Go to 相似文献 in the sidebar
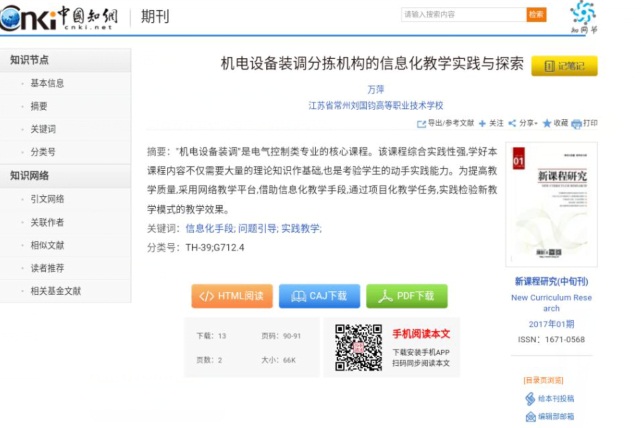The width and height of the screenshot is (641, 428). [47, 245]
